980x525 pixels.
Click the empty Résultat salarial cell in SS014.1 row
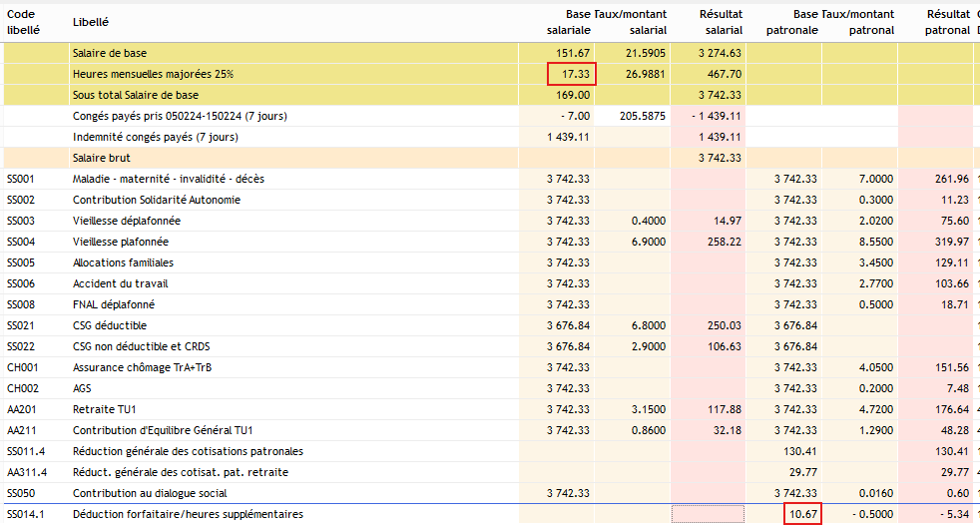tap(708, 514)
